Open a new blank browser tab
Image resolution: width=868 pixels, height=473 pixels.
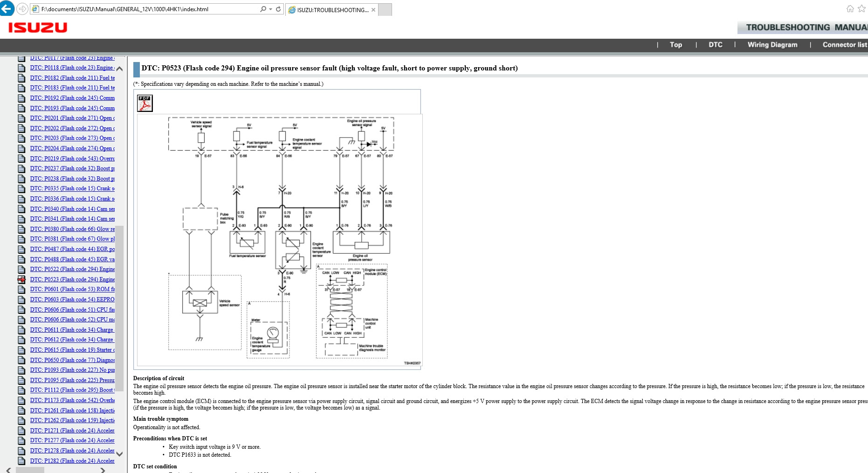(x=385, y=10)
